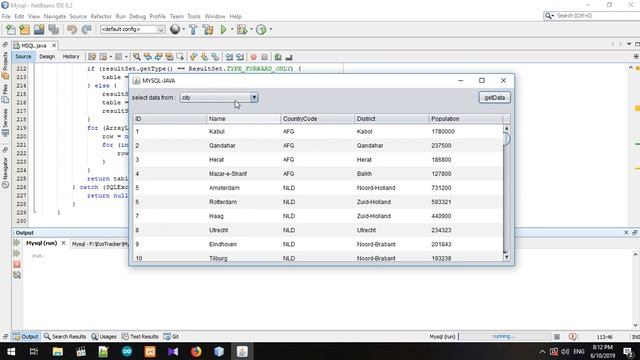
Task: Open the Navigator side panel
Action: pyautogui.click(x=5, y=173)
